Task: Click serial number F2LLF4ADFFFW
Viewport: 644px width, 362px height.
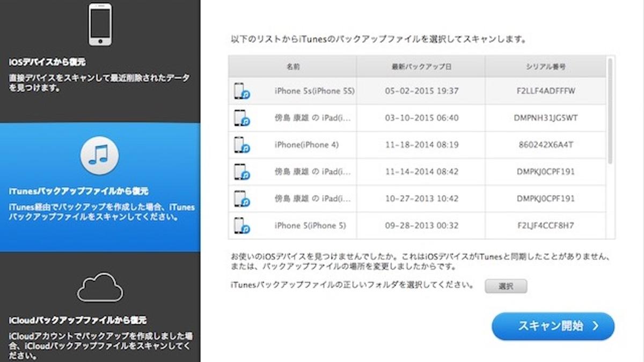Action: point(546,91)
